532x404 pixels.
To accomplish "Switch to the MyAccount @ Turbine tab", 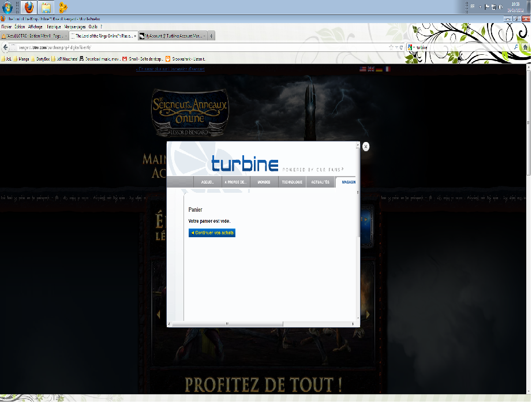I will coord(171,36).
